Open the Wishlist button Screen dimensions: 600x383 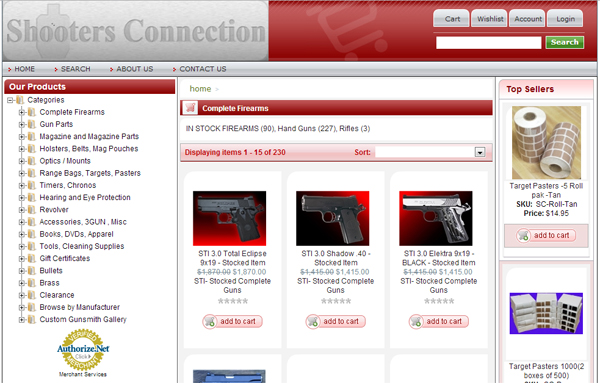point(489,18)
